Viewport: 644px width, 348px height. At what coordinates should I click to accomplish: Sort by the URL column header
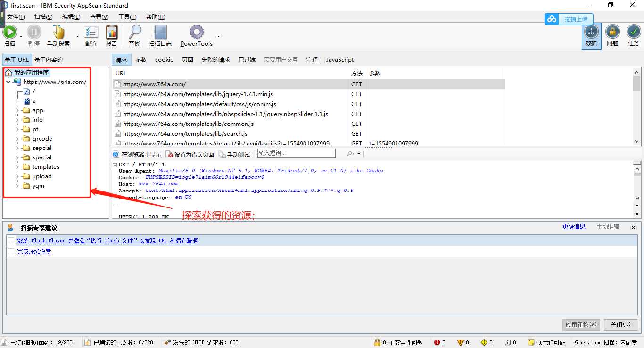coord(230,74)
